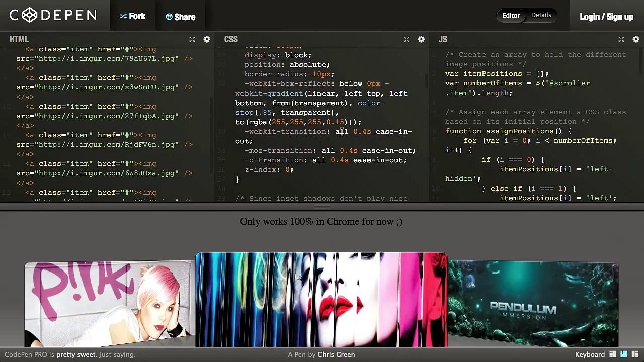Click the 'z-index: 0;' CSS line

(269, 169)
